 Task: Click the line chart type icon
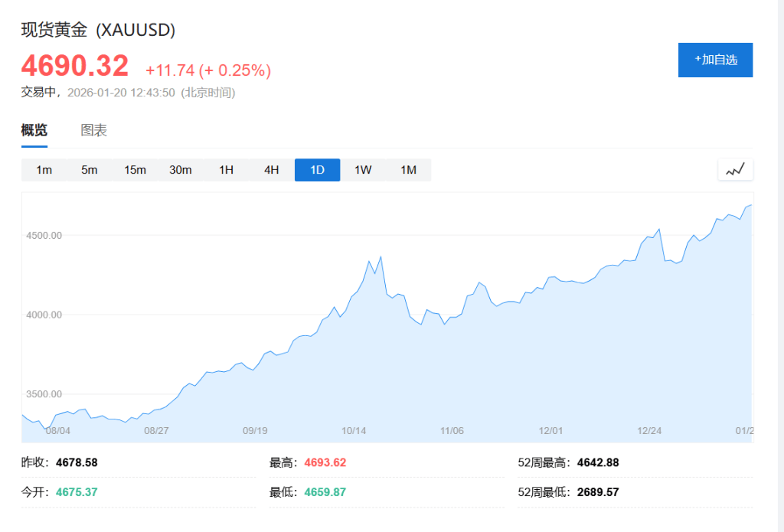[x=735, y=170]
